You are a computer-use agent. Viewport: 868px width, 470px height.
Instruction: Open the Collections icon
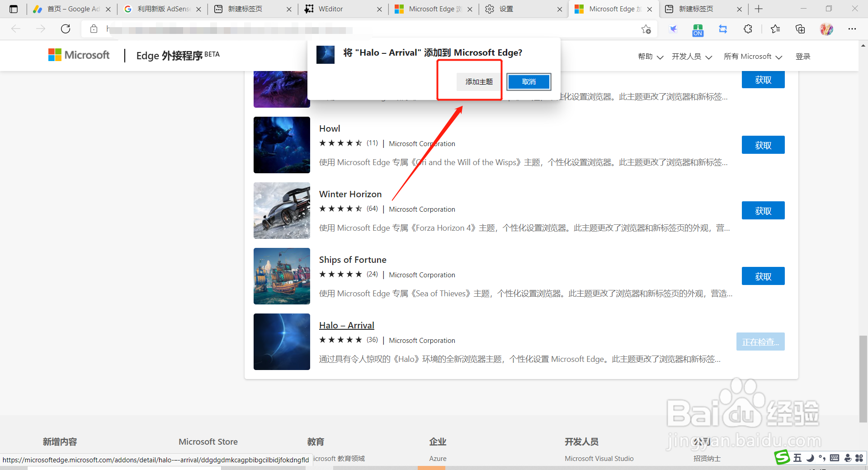tap(800, 29)
